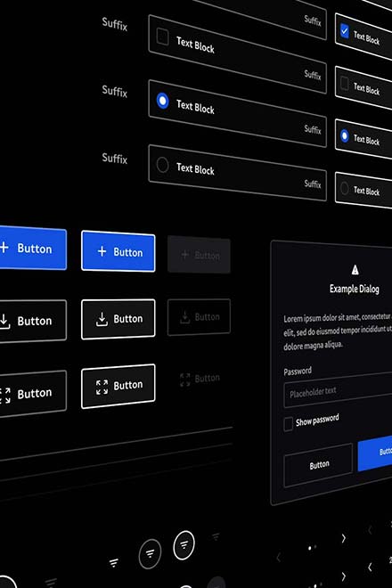Select the blue filled radio in the wide Text Block row

(x=162, y=101)
